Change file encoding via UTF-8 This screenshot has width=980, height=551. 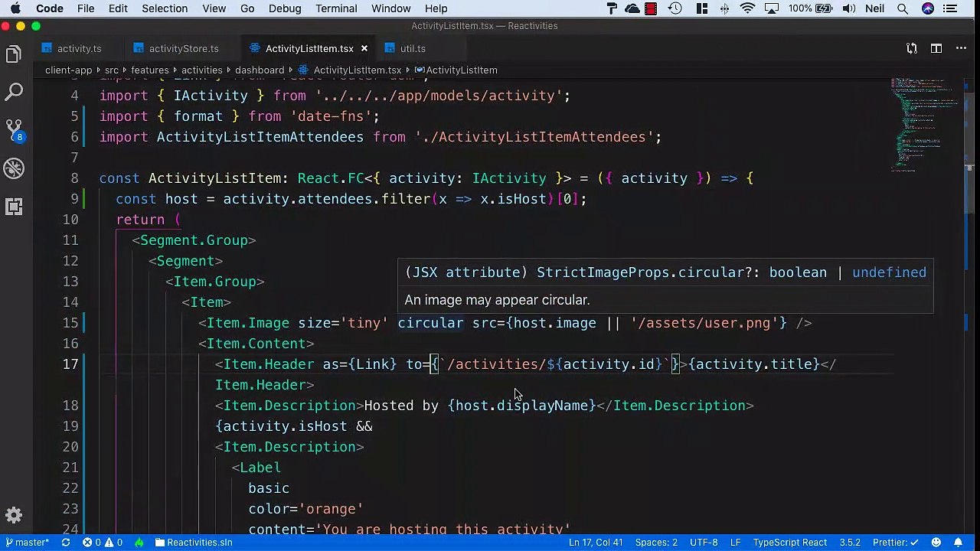pyautogui.click(x=704, y=543)
